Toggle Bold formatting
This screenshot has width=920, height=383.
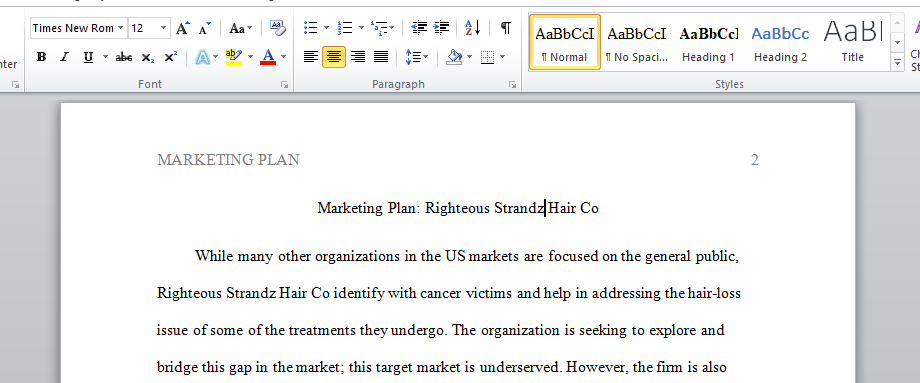coord(41,57)
